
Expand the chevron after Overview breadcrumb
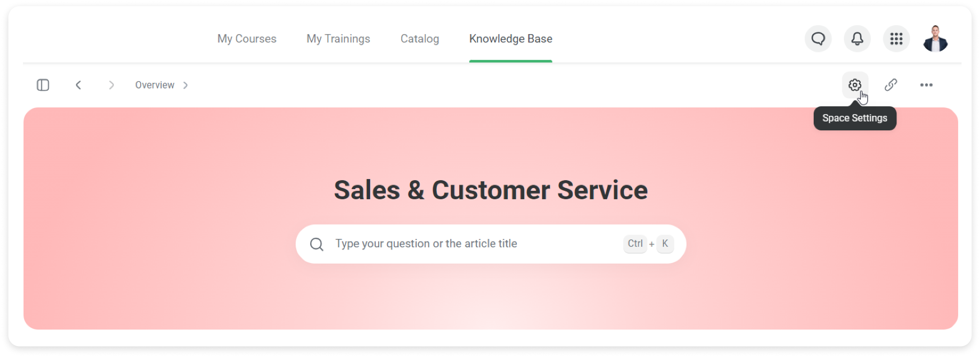click(x=185, y=85)
